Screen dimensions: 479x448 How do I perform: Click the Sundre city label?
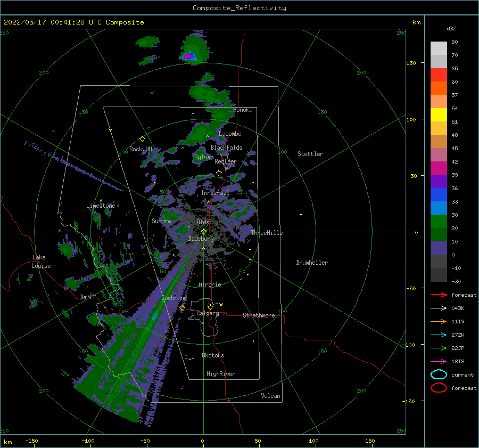(x=161, y=221)
